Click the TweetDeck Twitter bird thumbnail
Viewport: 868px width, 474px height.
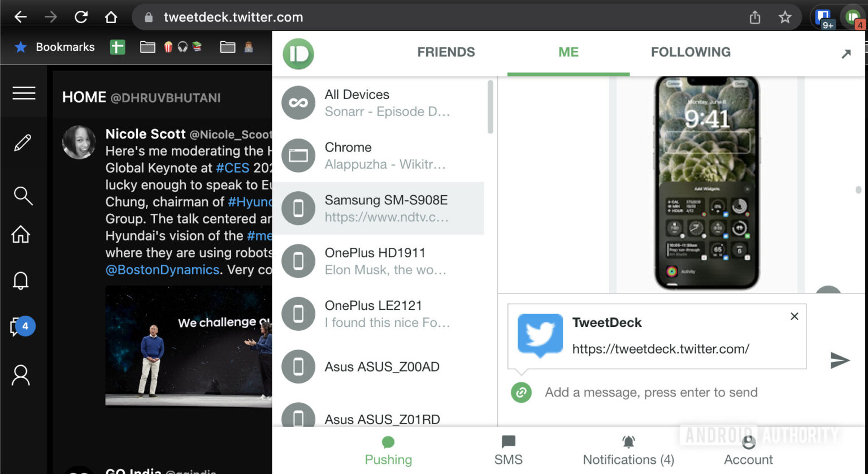pos(540,336)
